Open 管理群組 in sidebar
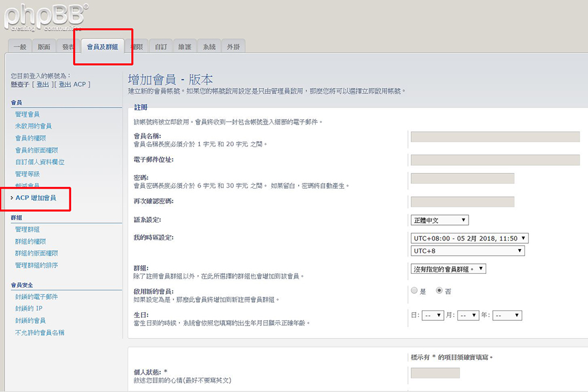 (28, 229)
